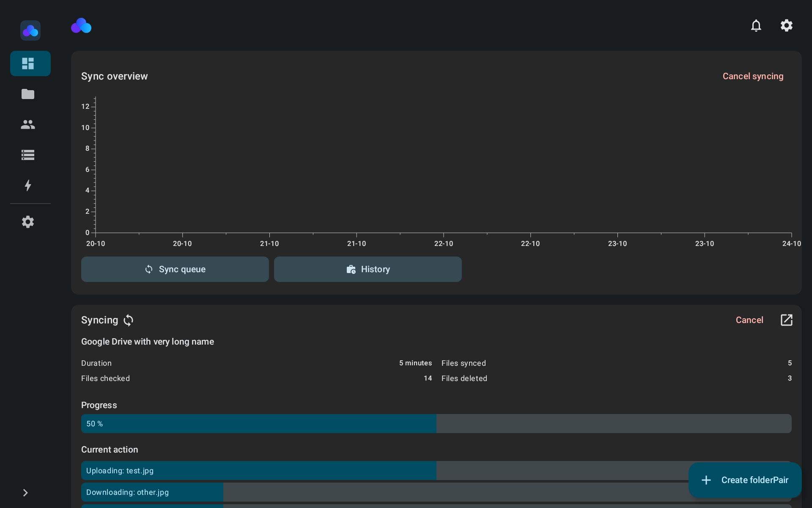Click the 'Syncing' heading
The image size is (812, 508).
pos(99,320)
